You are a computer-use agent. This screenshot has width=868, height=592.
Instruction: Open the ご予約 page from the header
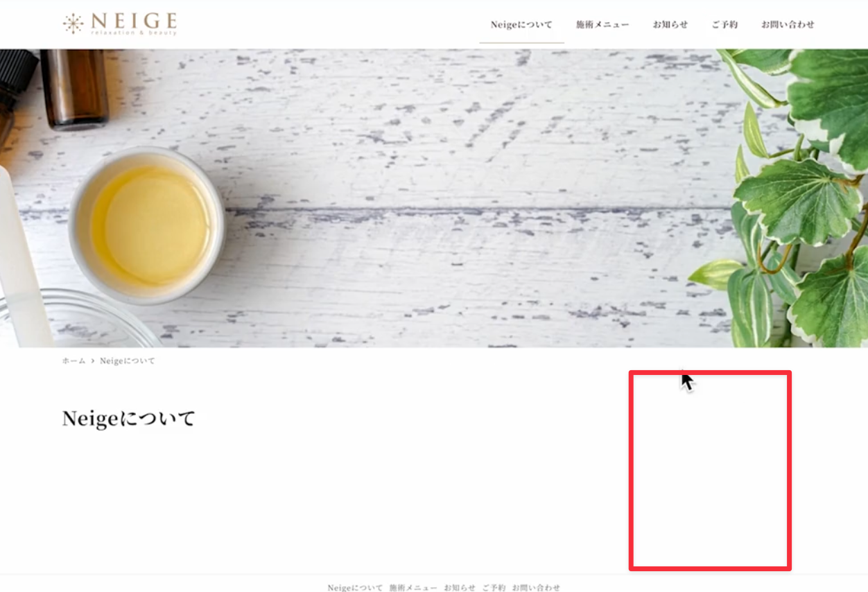pos(724,24)
